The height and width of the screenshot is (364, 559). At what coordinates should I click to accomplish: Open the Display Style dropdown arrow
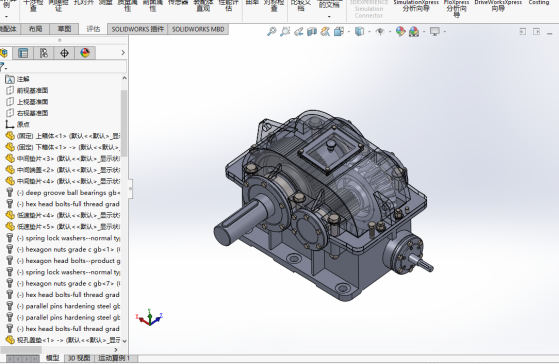tap(369, 32)
